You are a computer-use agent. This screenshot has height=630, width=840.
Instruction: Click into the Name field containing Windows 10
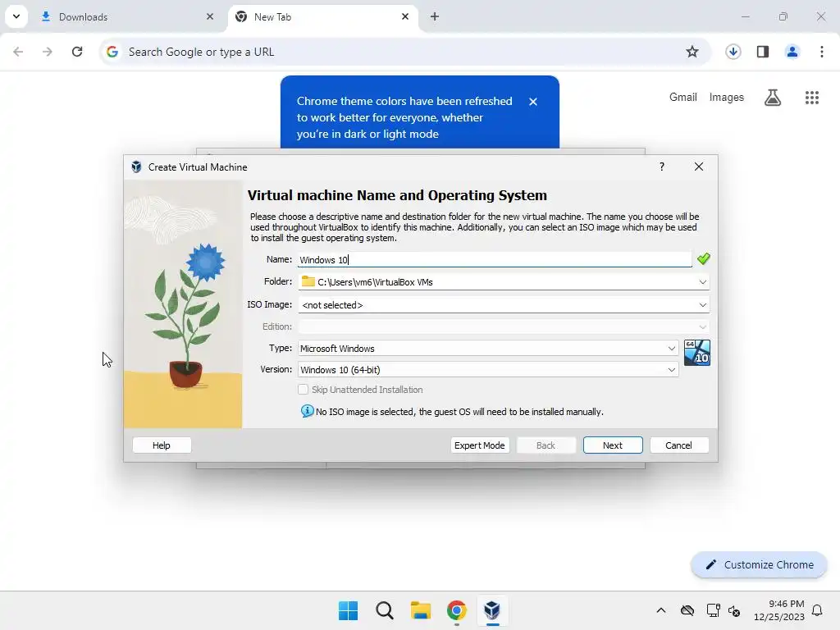point(495,260)
